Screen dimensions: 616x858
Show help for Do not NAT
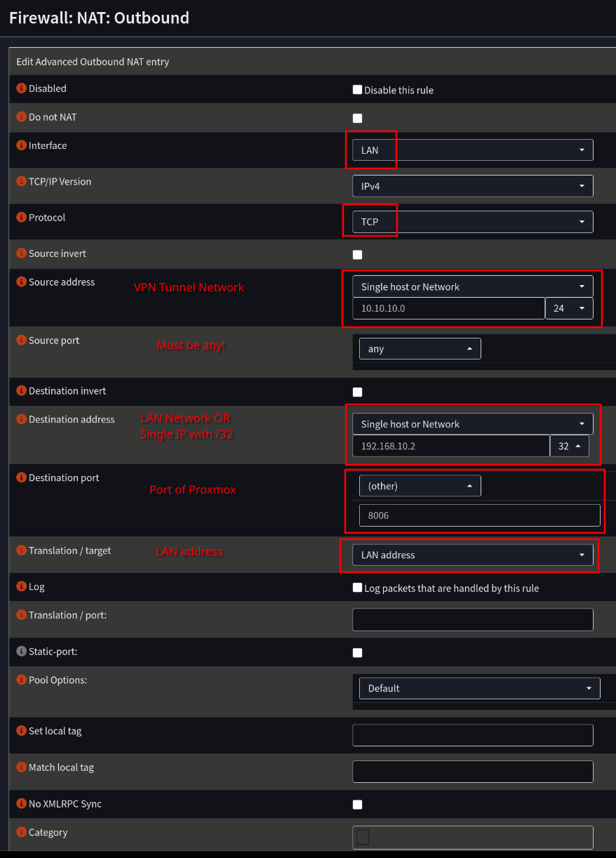tap(21, 117)
